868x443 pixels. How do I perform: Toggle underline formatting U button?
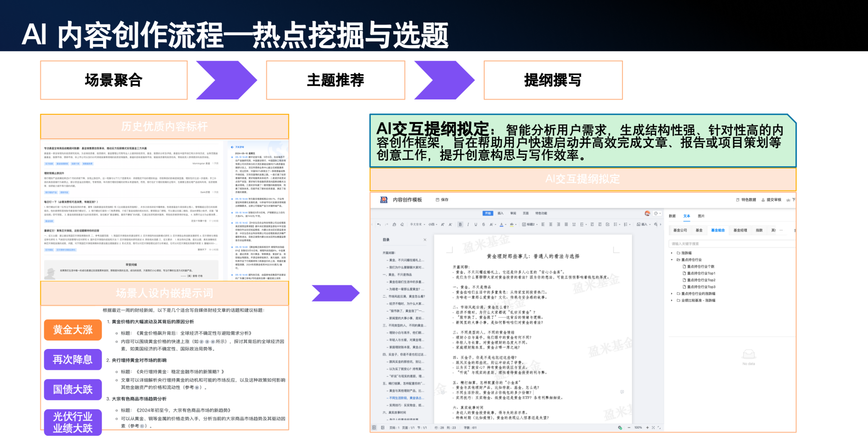tap(476, 224)
